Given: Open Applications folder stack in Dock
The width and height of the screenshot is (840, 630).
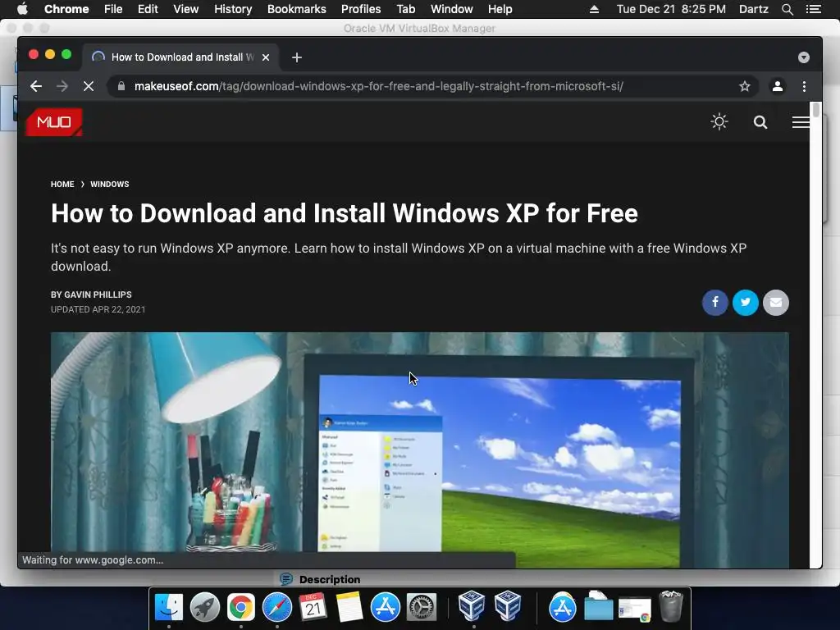Looking at the screenshot, I should [x=562, y=607].
